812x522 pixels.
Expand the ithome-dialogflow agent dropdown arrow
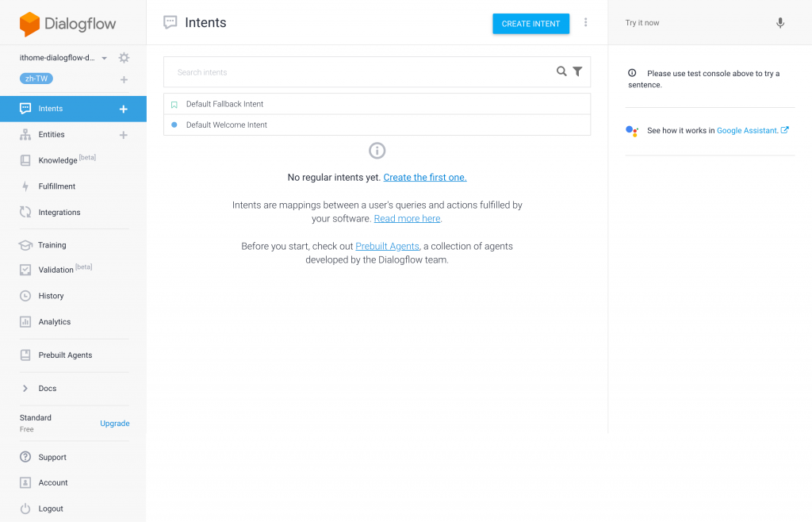tap(105, 58)
